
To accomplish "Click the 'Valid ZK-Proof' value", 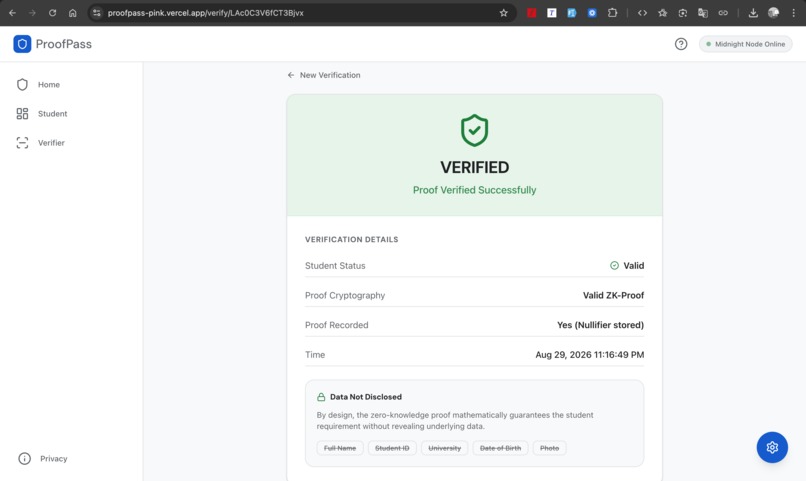I will [x=613, y=295].
